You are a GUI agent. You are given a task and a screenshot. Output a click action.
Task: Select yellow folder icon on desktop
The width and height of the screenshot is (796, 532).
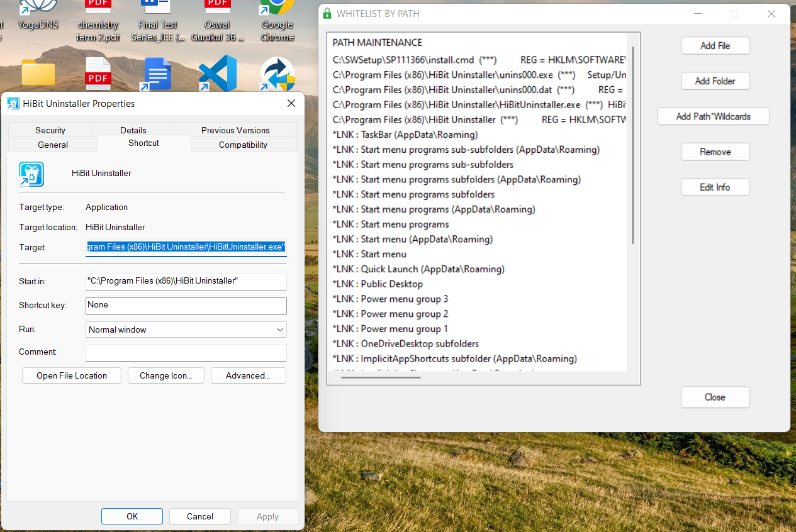tap(38, 72)
